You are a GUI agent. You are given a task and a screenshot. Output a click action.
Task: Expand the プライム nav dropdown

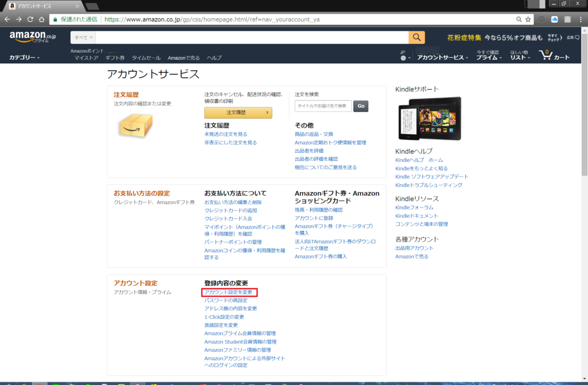[x=489, y=55]
